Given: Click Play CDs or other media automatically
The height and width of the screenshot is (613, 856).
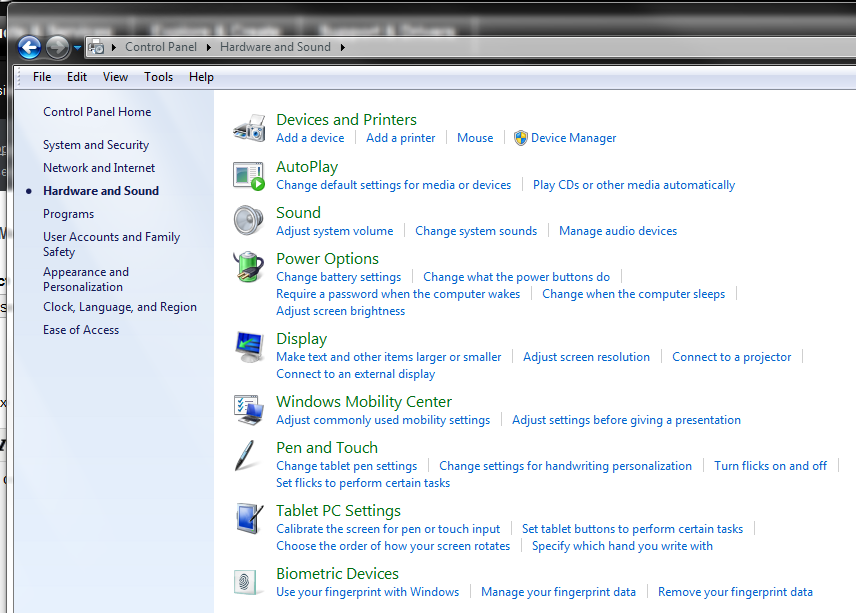Looking at the screenshot, I should pos(634,185).
